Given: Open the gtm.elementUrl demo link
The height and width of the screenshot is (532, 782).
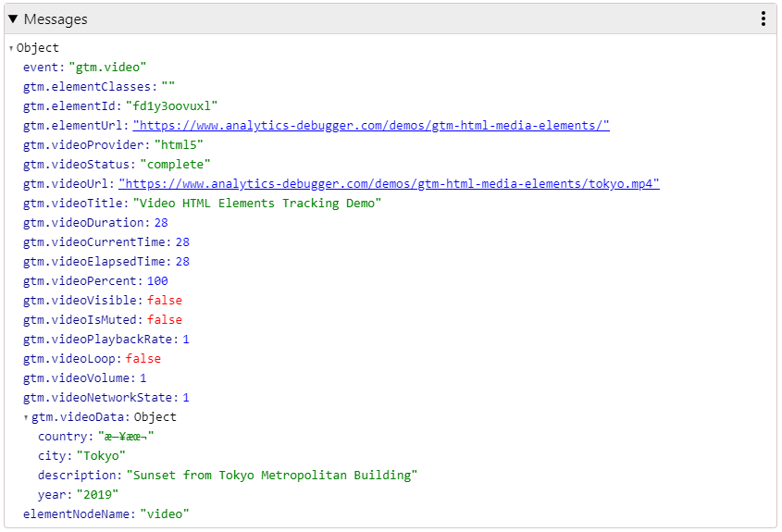Looking at the screenshot, I should (370, 126).
